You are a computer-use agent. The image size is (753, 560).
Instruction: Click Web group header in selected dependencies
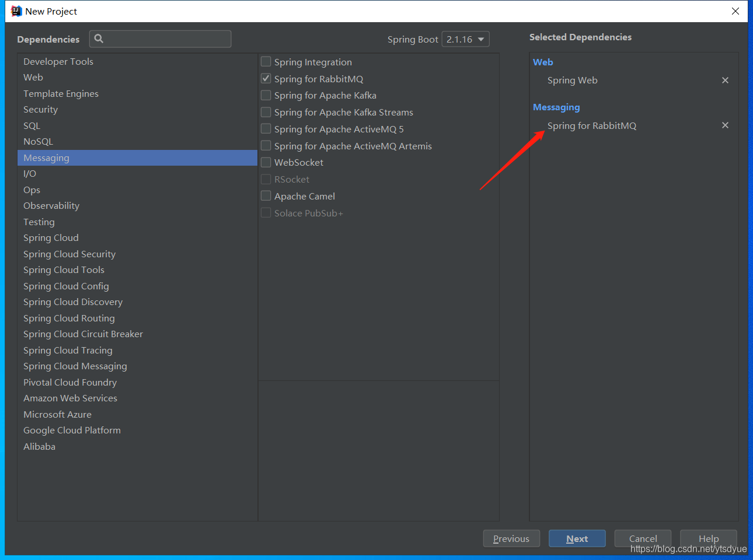pyautogui.click(x=543, y=62)
